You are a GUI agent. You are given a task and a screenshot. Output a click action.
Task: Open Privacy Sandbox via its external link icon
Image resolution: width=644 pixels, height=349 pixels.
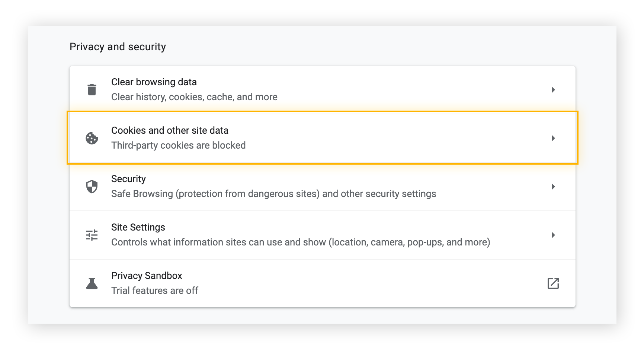(553, 283)
